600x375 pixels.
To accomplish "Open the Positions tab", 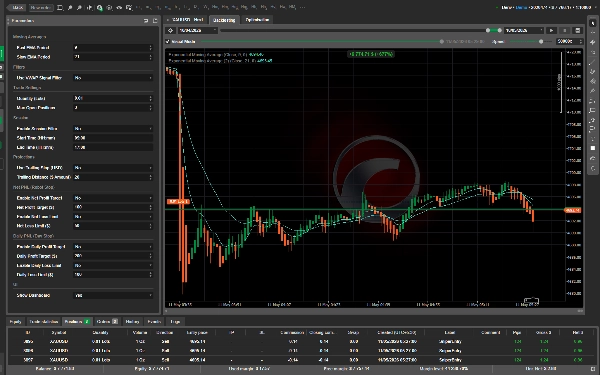I will [77, 321].
